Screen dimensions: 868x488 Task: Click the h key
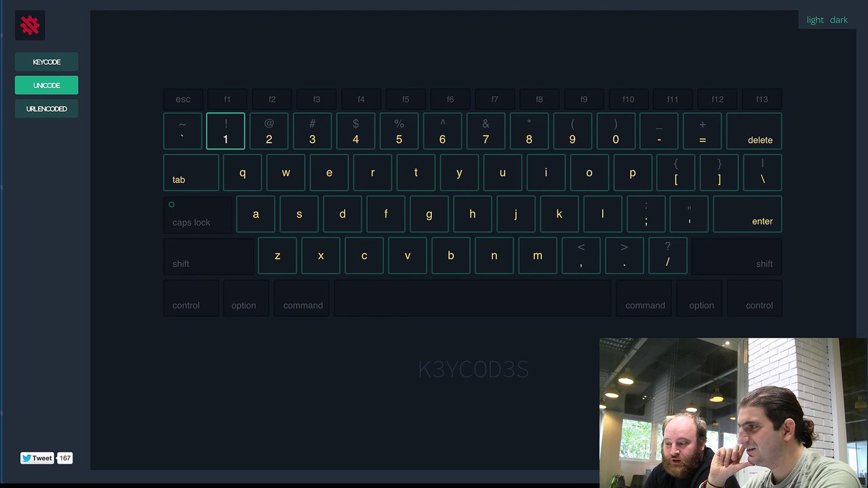(x=473, y=214)
